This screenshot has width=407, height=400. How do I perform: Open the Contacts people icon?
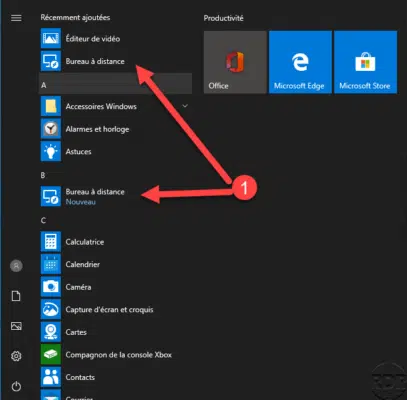(51, 377)
